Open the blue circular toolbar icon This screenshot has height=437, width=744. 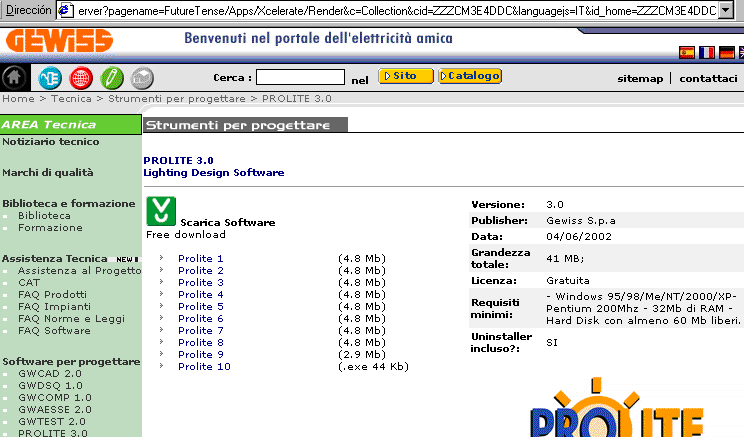[50, 78]
